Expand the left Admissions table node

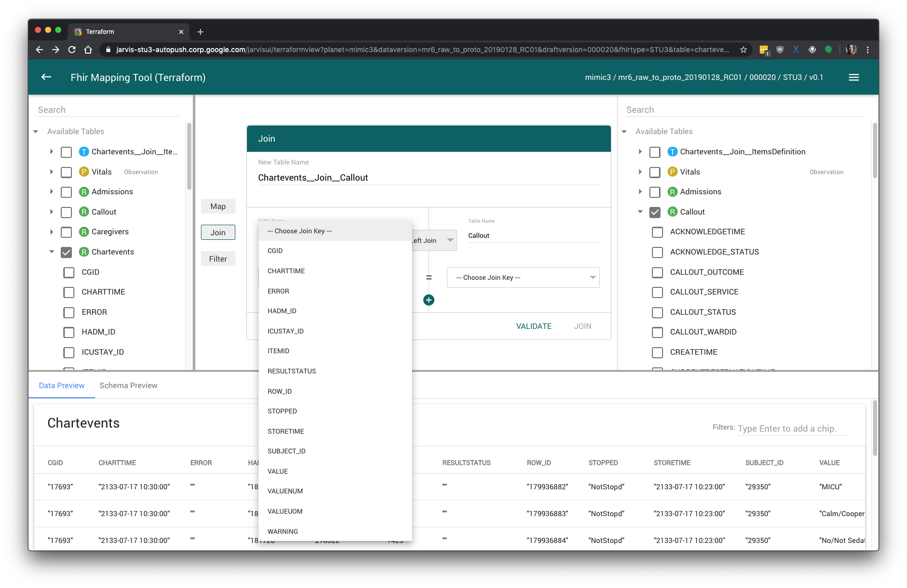click(52, 192)
